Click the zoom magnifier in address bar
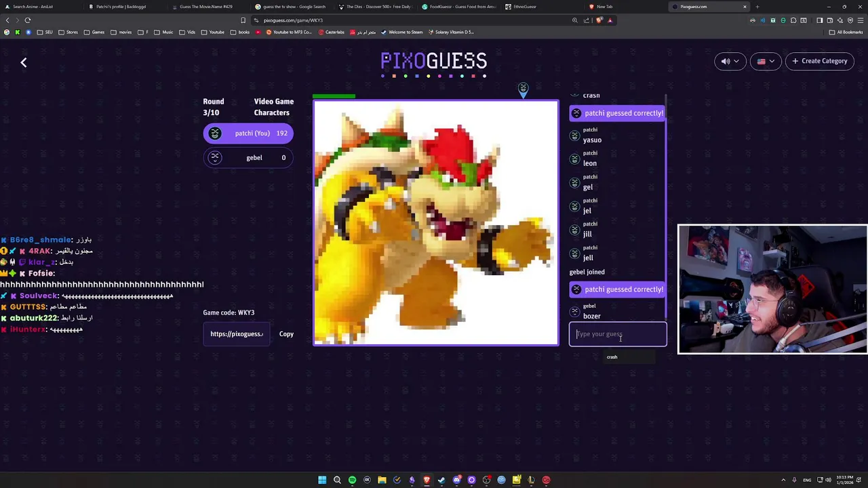Viewport: 868px width, 488px height. click(x=575, y=20)
